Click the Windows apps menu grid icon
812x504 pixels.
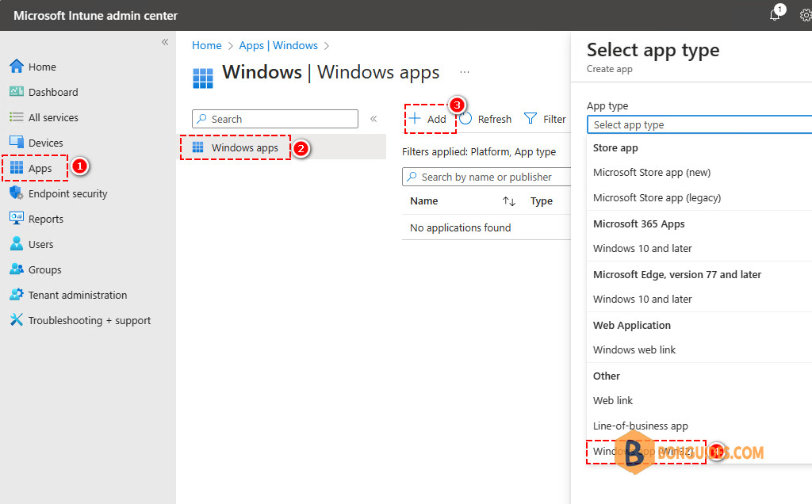[197, 147]
